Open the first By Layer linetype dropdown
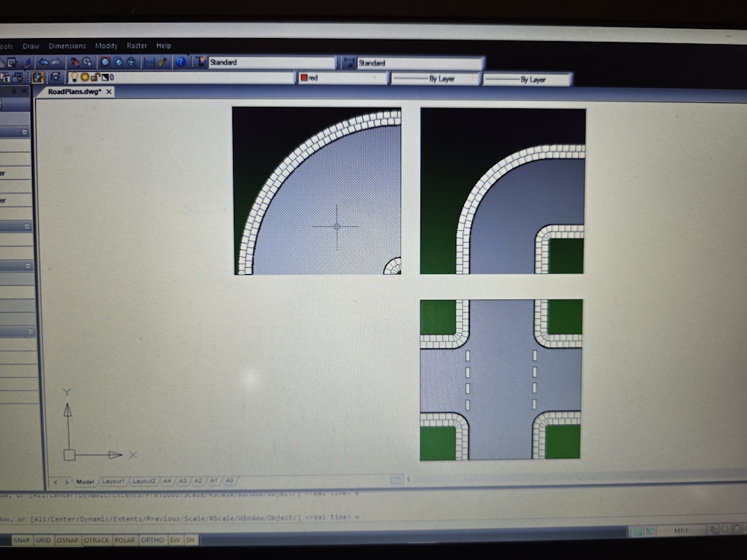Viewport: 747px width, 560px height. [435, 79]
